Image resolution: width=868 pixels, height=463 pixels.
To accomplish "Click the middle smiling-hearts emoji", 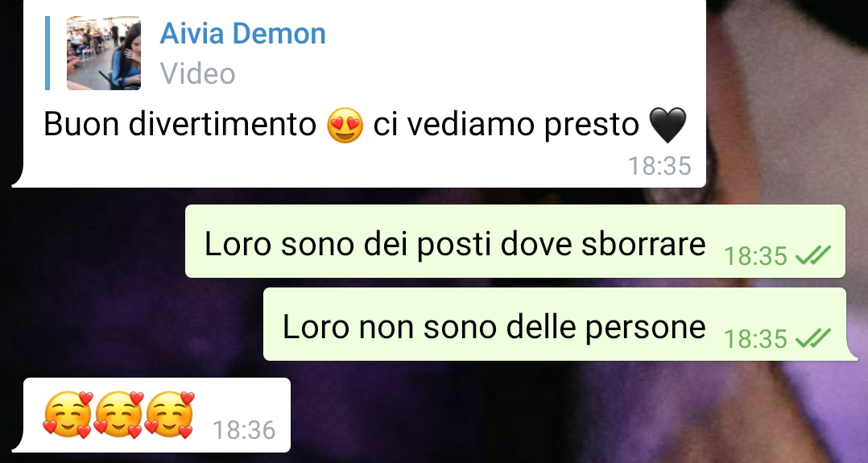I will (x=118, y=415).
